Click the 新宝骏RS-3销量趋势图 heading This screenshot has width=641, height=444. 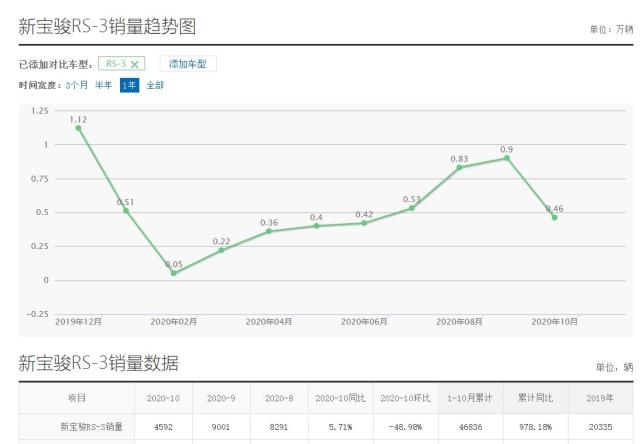click(x=107, y=27)
